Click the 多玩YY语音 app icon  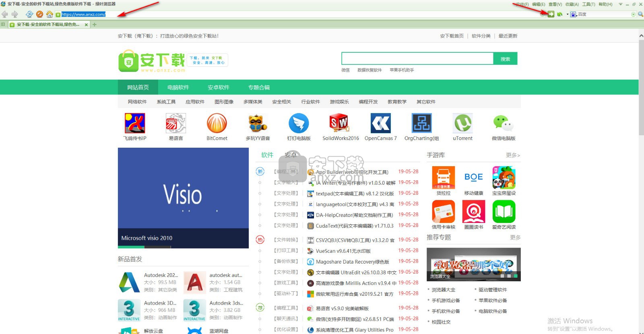point(258,123)
